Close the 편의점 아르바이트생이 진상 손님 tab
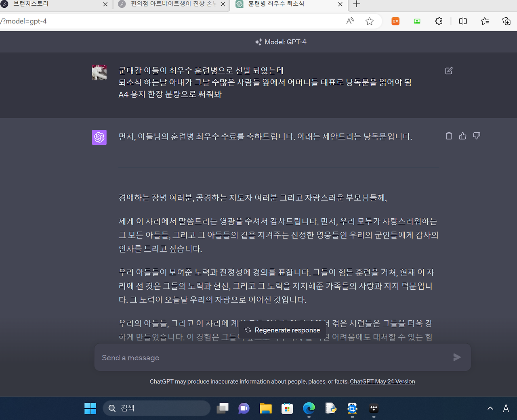 223,4
